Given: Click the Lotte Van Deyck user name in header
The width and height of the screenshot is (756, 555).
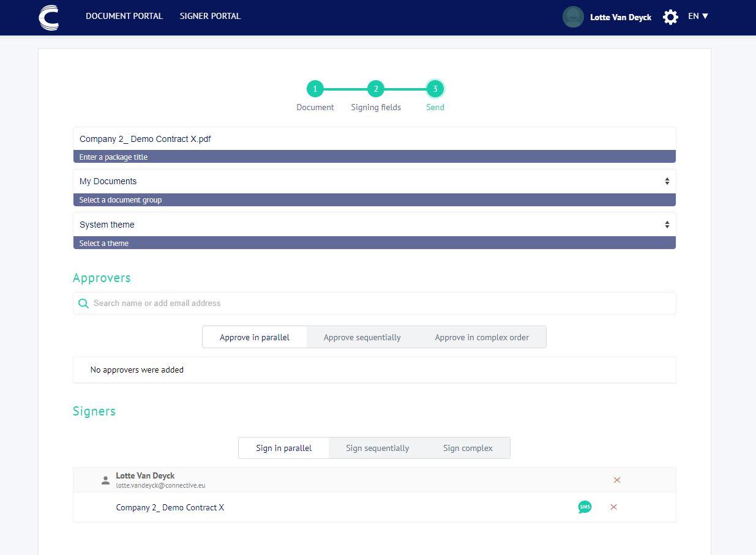Looking at the screenshot, I should pyautogui.click(x=621, y=17).
